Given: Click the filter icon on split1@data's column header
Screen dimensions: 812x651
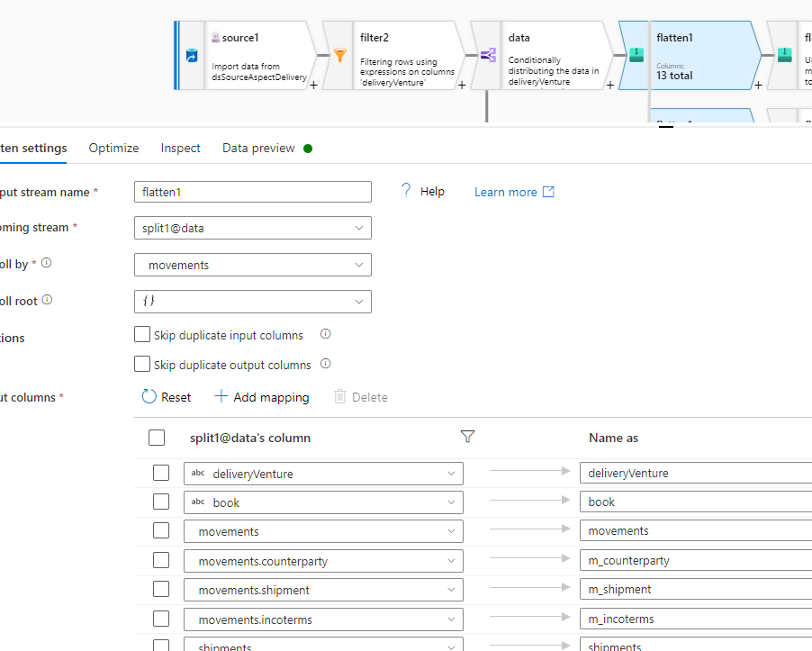Looking at the screenshot, I should point(467,437).
